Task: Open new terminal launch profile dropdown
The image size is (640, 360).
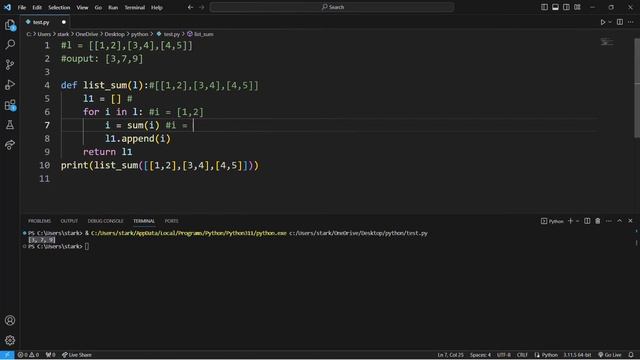Action: coord(577,221)
